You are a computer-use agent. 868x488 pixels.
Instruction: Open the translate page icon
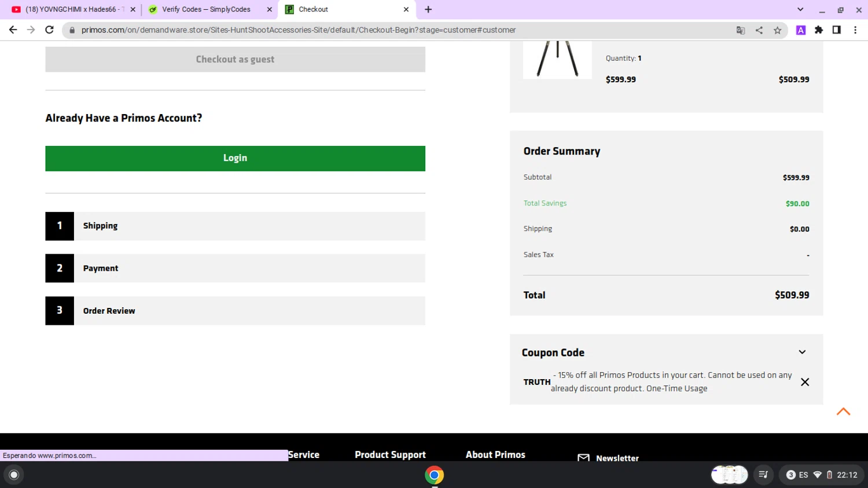(x=741, y=30)
